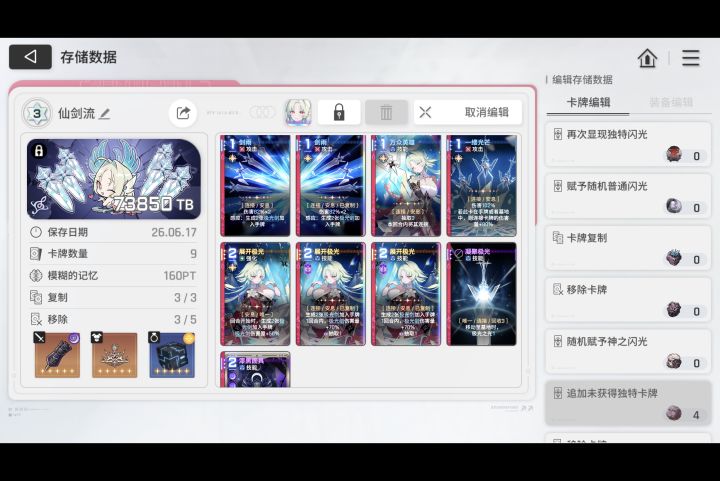Select 卡牌复制 option
This screenshot has width=720, height=481.
[x=628, y=248]
